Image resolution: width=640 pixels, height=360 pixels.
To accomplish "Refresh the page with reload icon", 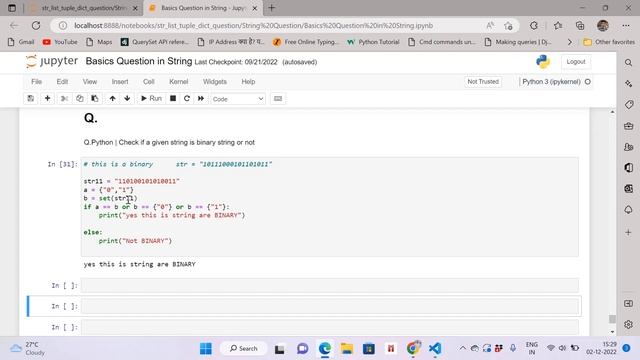I will tap(36, 26).
